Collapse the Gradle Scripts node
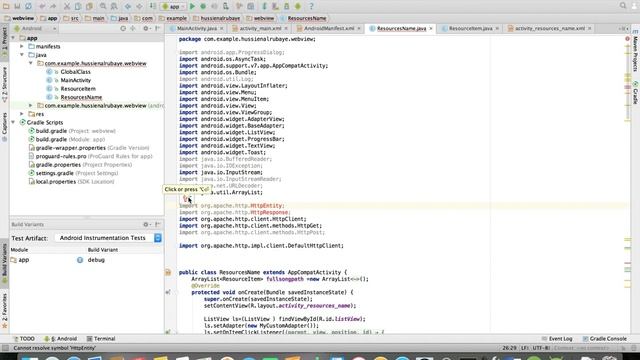 point(13,122)
